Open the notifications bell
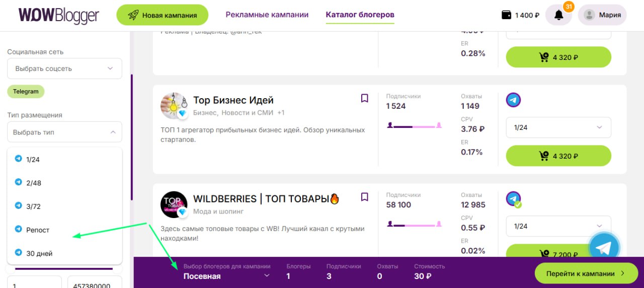The image size is (644, 288). tap(558, 15)
